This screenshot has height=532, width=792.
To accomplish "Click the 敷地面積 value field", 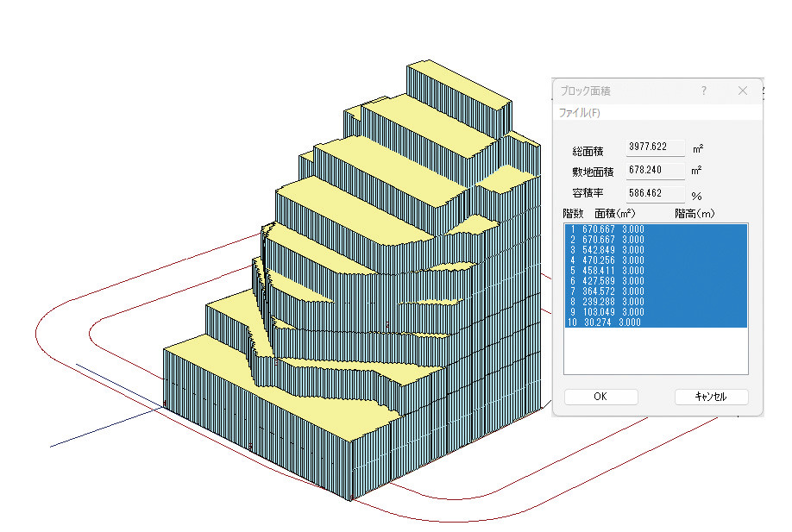I will tap(655, 170).
